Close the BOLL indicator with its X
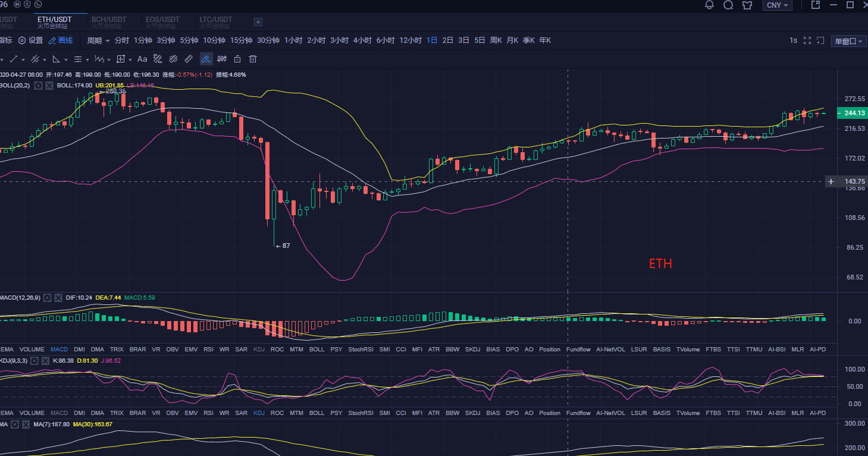 click(x=49, y=86)
